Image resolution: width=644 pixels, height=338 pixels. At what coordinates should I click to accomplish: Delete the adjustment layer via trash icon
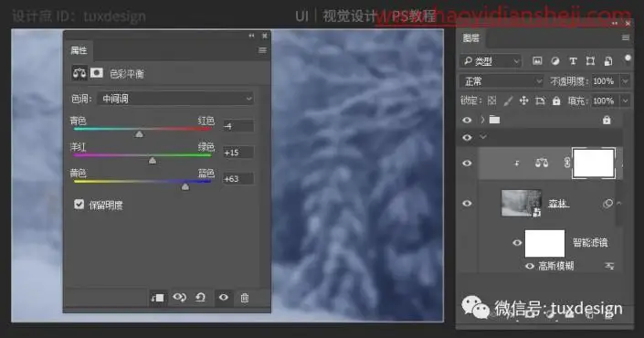tap(245, 297)
